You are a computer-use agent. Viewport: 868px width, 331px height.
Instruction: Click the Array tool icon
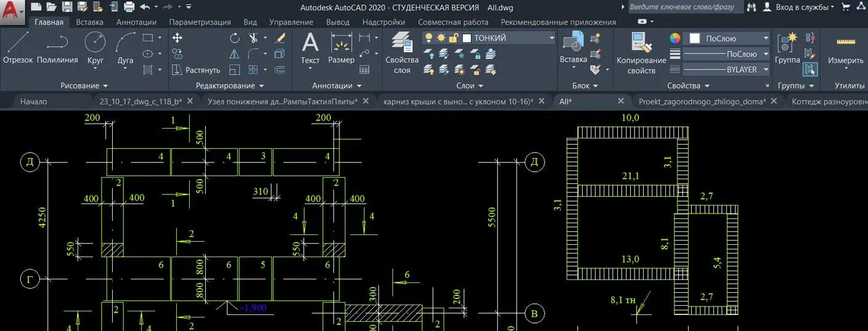pos(253,70)
